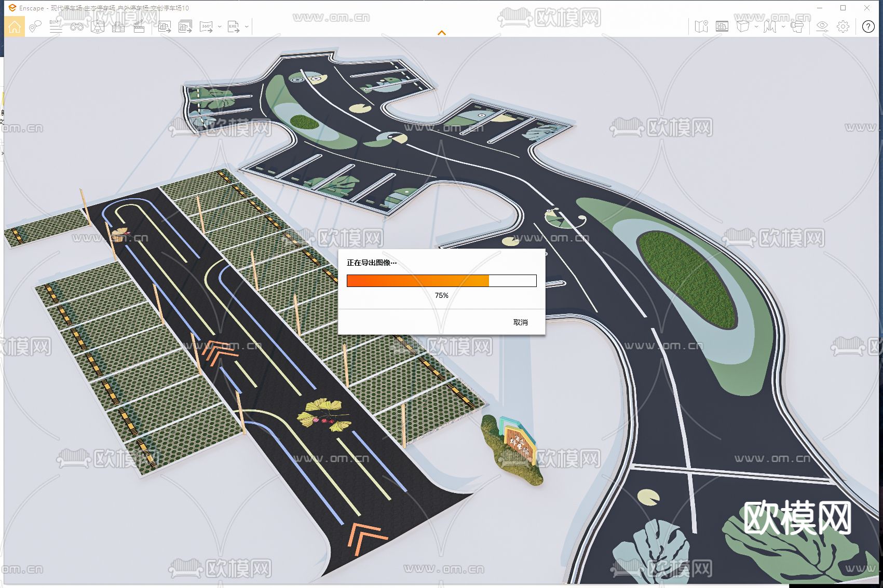The width and height of the screenshot is (883, 588).
Task: Toggle the VR headset mode
Action: (797, 26)
